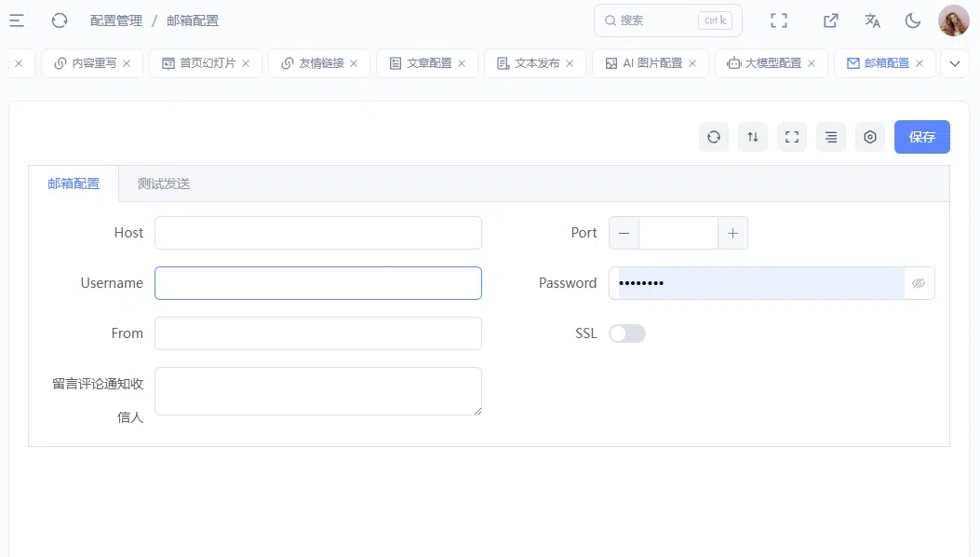The height and width of the screenshot is (557, 980).
Task: Switch to the 测试发送 tab
Action: [164, 184]
